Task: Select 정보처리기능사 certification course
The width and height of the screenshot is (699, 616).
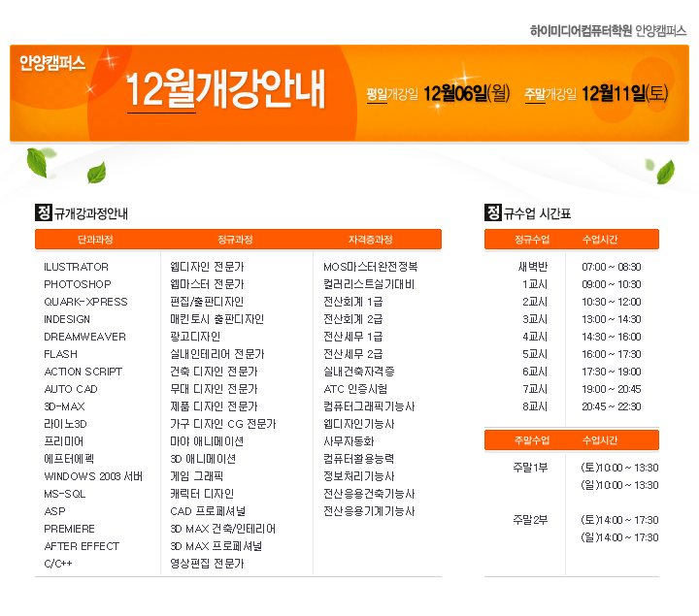Action: [x=358, y=476]
